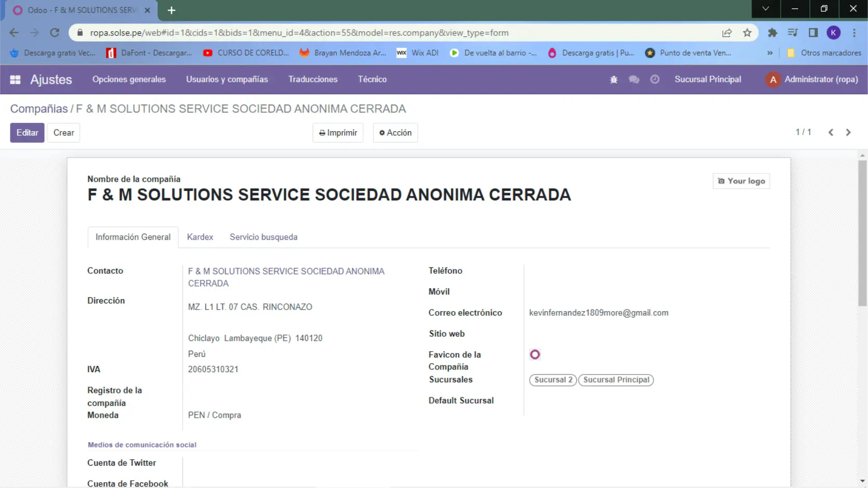
Task: Go to the next record arrow
Action: point(848,133)
